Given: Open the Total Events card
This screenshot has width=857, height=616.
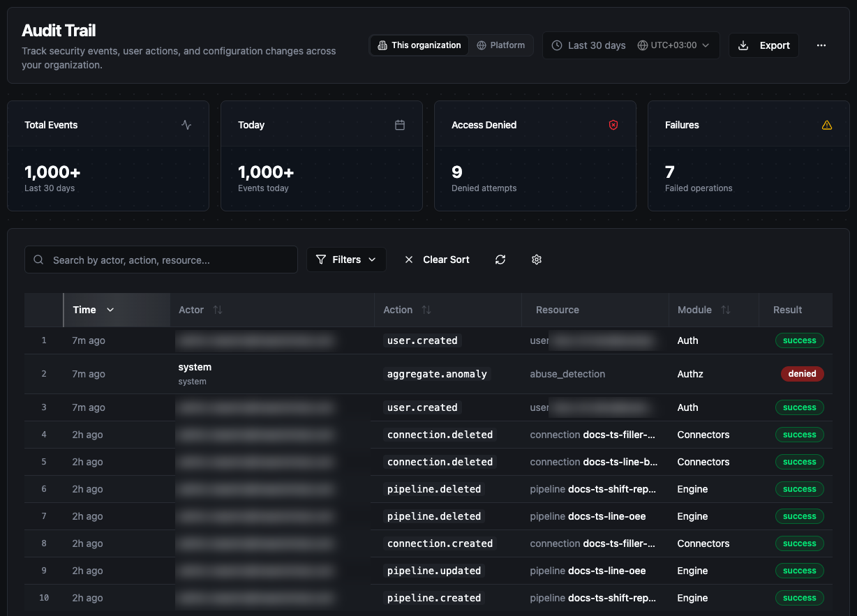Looking at the screenshot, I should 108,156.
